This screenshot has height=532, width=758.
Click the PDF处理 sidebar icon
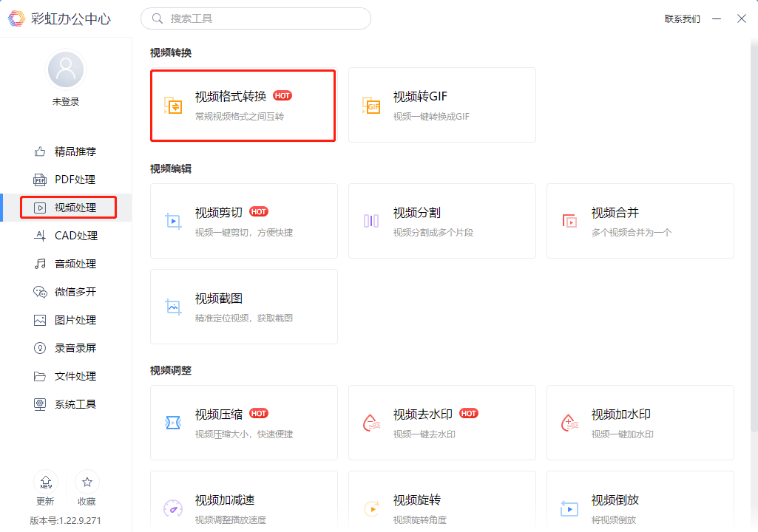coord(40,180)
